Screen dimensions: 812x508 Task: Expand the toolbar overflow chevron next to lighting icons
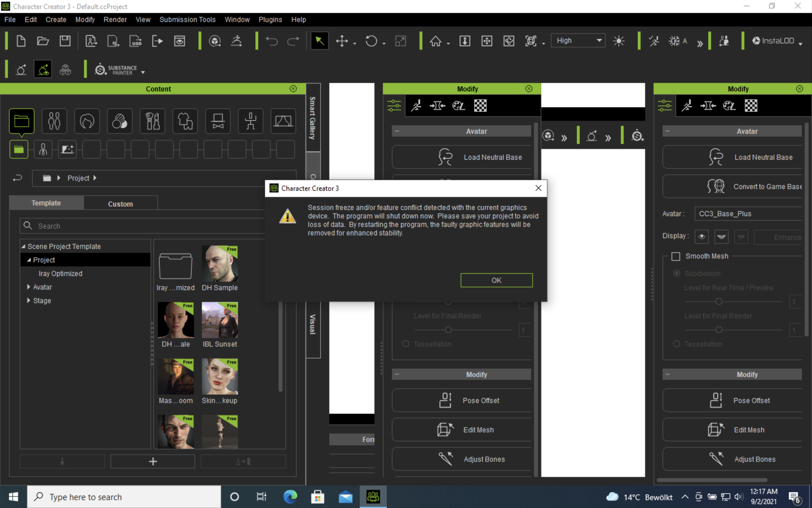click(700, 43)
